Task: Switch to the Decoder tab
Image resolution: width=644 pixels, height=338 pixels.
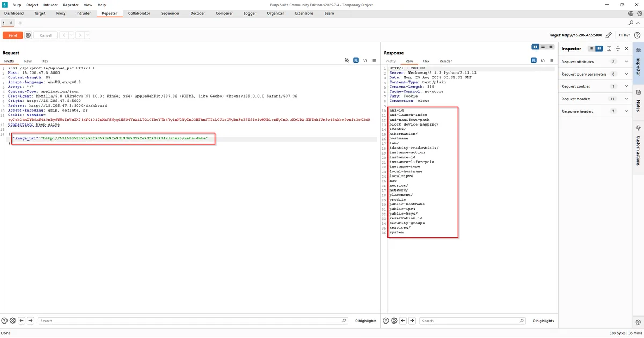Action: point(197,13)
